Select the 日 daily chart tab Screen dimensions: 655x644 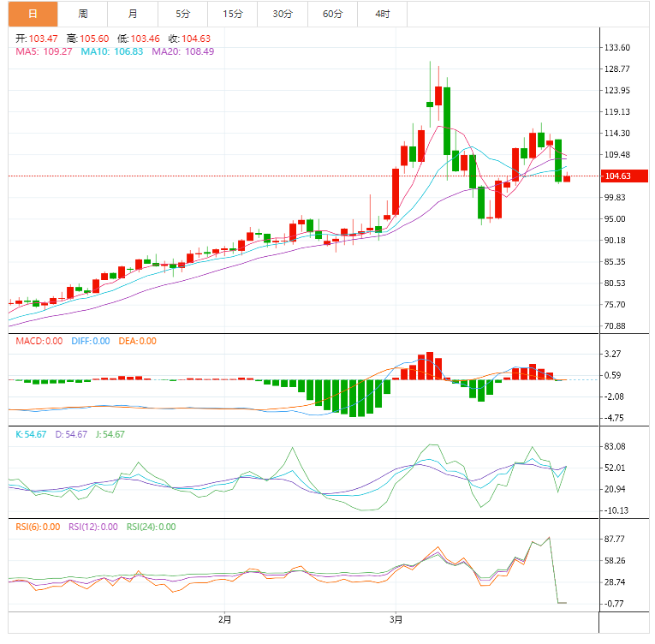pos(33,14)
